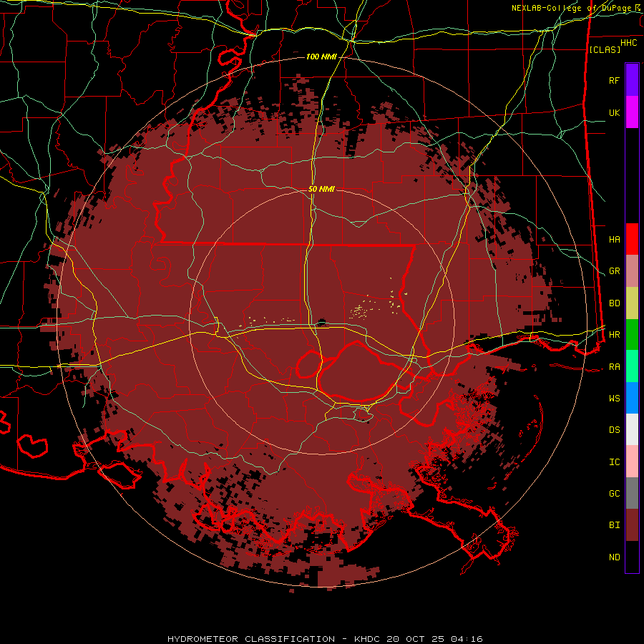The height and width of the screenshot is (644, 644).
Task: Choose the WS blue legend swatch
Action: [x=632, y=398]
